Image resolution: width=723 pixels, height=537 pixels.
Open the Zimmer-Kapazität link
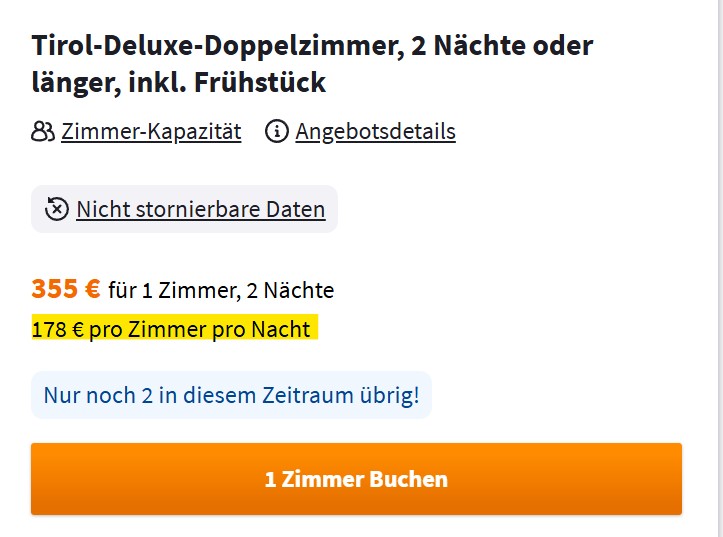[151, 131]
